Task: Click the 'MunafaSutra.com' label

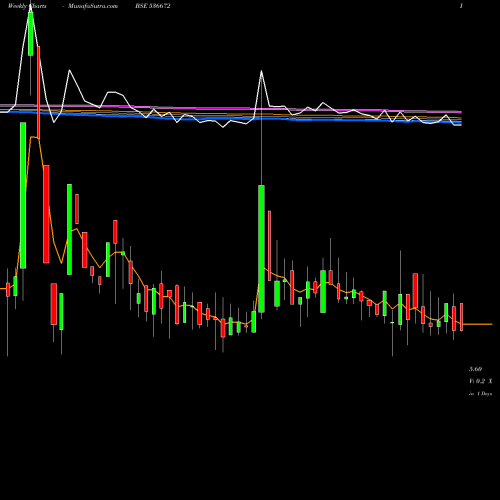Action: click(93, 6)
